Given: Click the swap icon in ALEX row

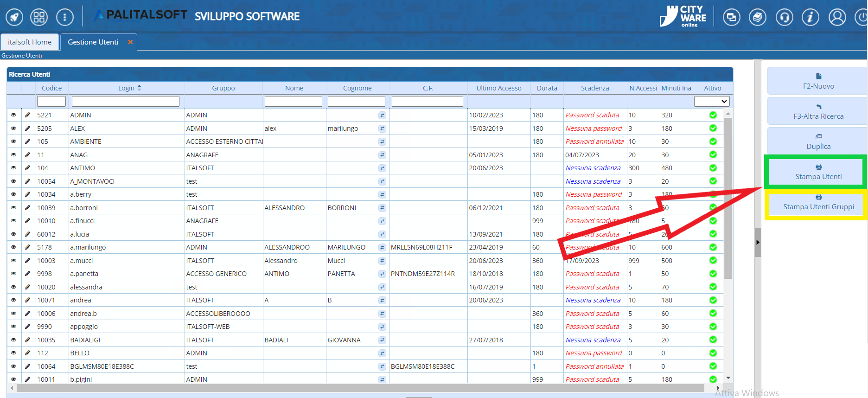Looking at the screenshot, I should tap(382, 128).
